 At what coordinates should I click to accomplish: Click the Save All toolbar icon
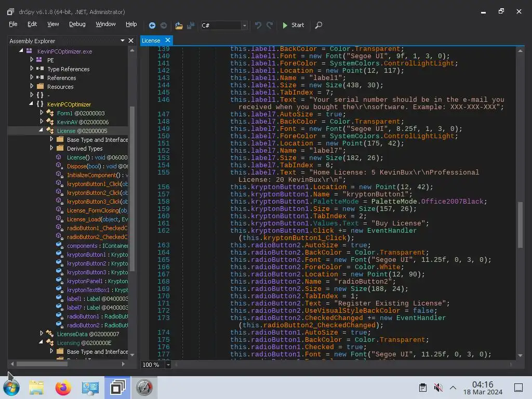[x=191, y=25]
